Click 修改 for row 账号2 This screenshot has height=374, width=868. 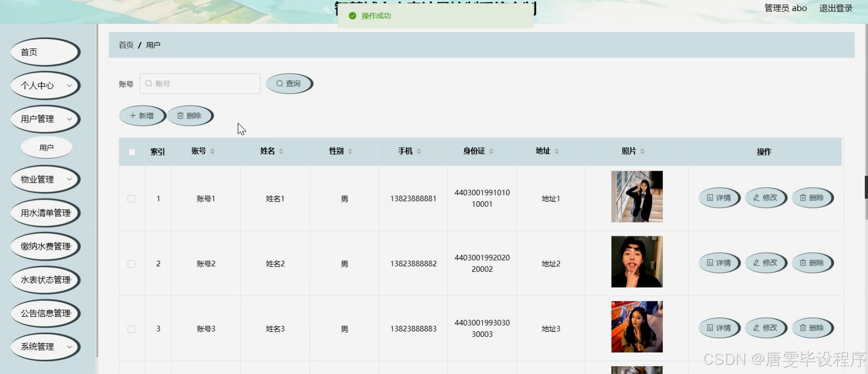[x=766, y=263]
